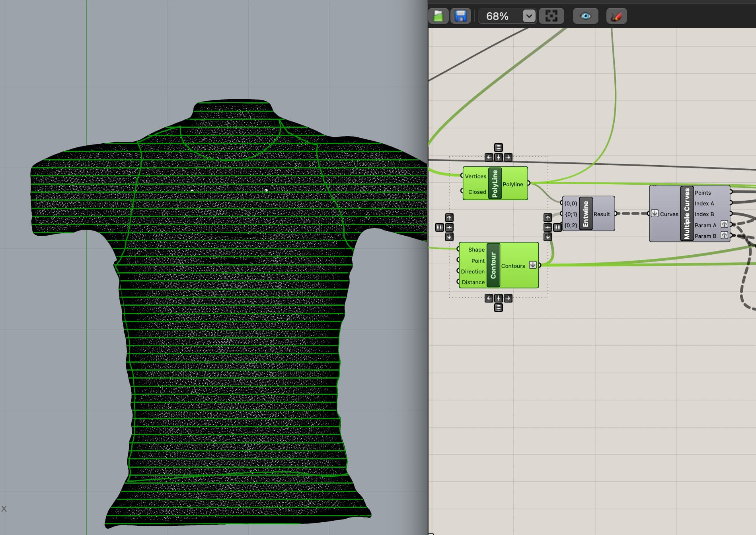Click the plus widget beside the Entwine inputs

[x=548, y=227]
